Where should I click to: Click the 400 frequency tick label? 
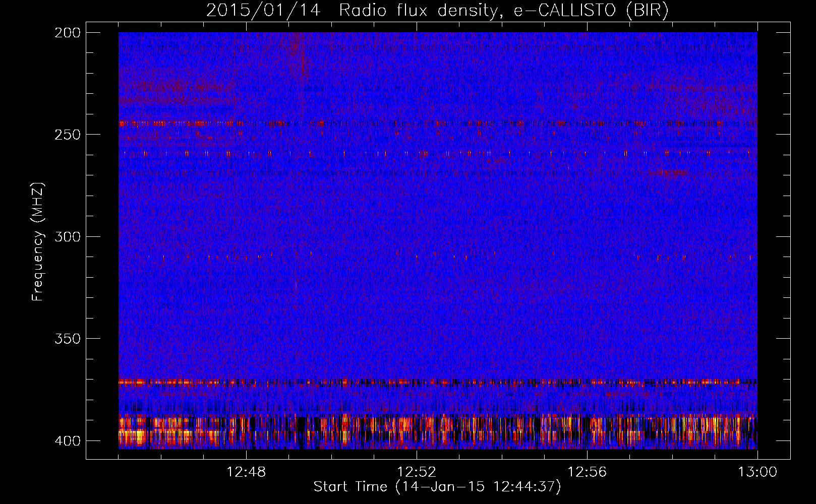tap(68, 441)
